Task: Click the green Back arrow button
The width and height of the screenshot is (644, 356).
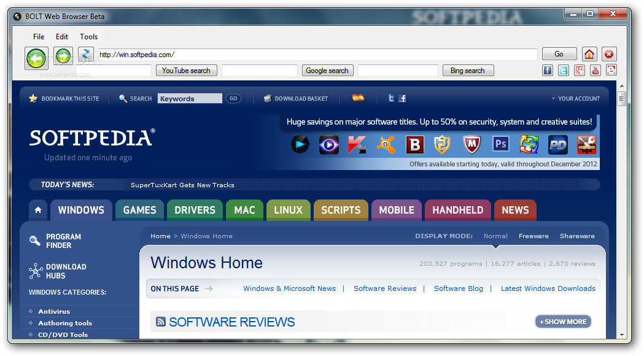Action: pyautogui.click(x=36, y=58)
